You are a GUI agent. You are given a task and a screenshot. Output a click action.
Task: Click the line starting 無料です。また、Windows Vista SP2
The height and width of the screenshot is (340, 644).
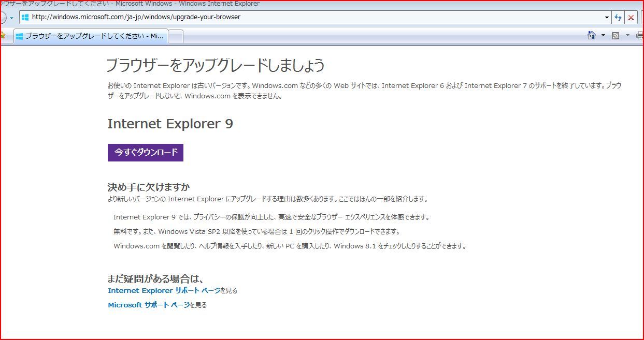tap(256, 231)
